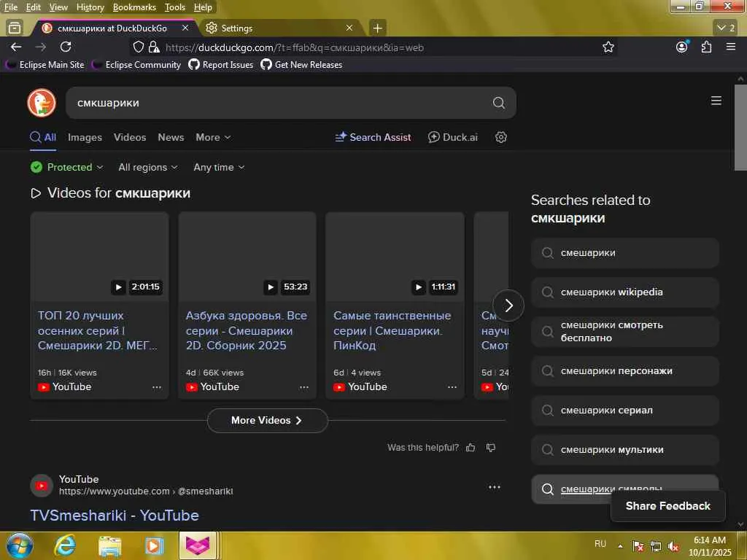The width and height of the screenshot is (747, 560).
Task: Expand the Protected safe search dropdown
Action: (x=66, y=167)
